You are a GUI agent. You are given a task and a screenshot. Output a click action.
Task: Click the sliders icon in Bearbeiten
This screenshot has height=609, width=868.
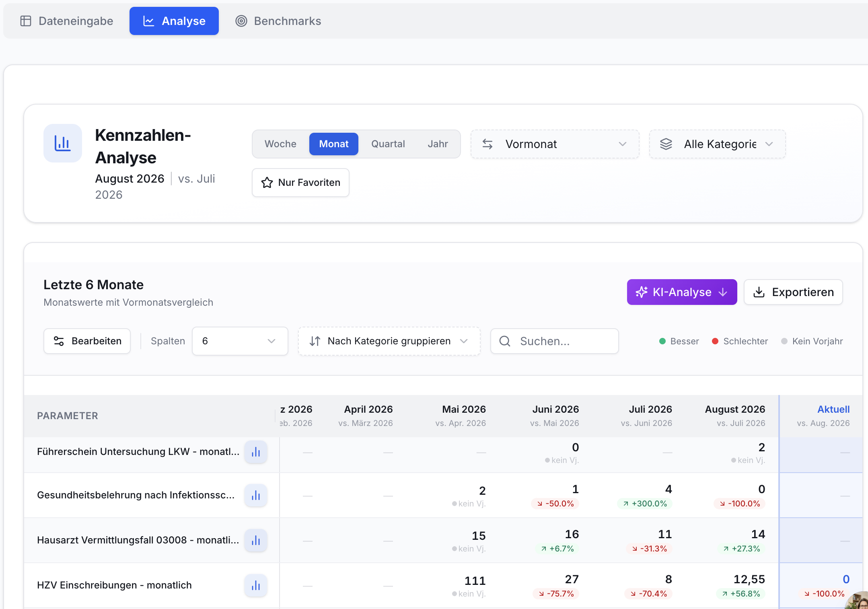[x=59, y=341]
